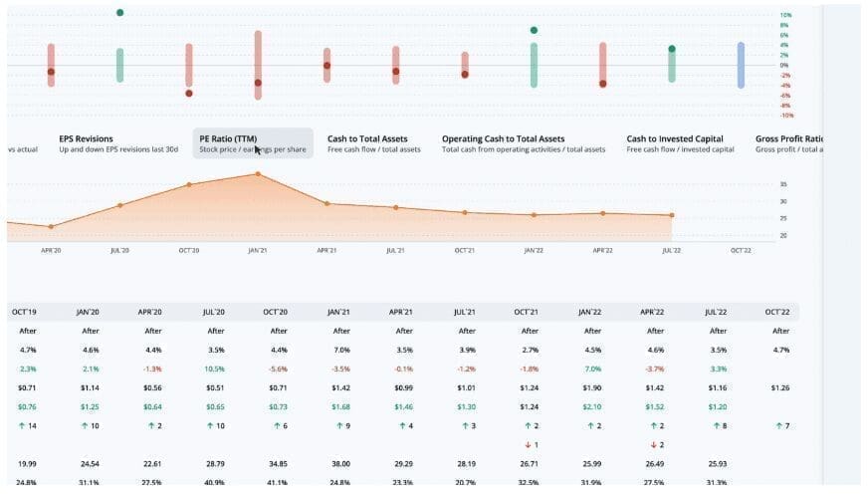This screenshot has height=497, width=868.
Task: Click the topmost green dot in upper chart
Action: click(x=119, y=13)
